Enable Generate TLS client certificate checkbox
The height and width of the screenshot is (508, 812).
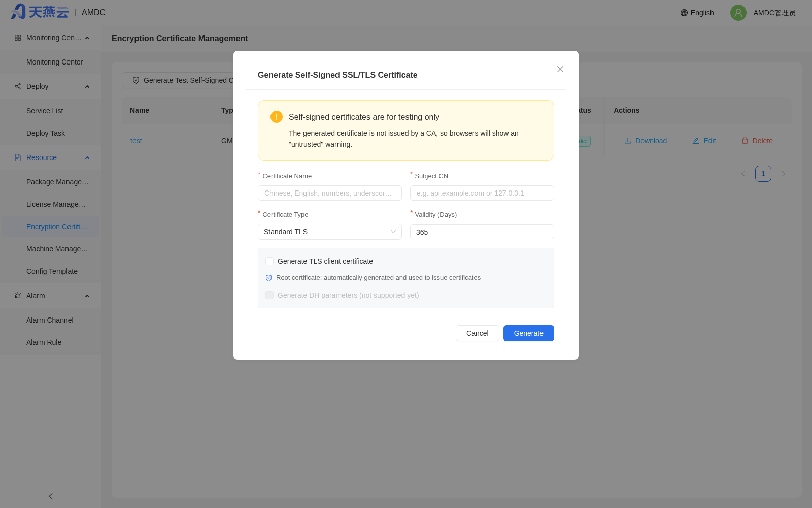click(269, 261)
